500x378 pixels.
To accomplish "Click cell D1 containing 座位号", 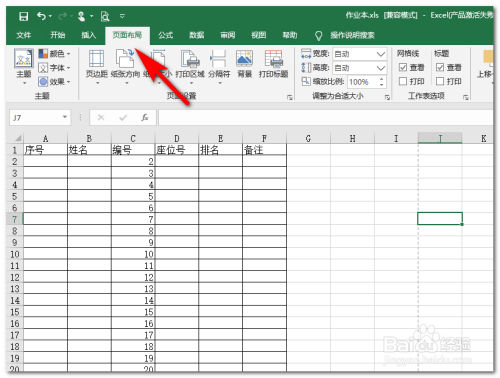I will tap(177, 150).
